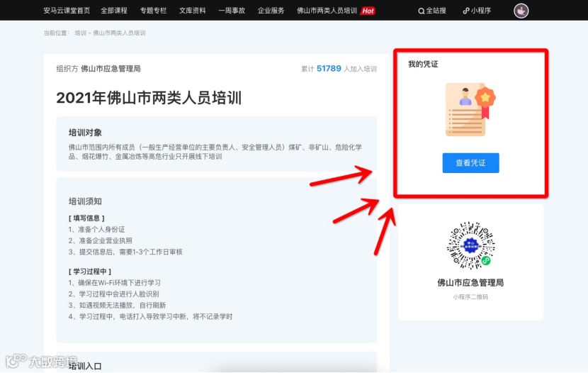Click the line 准备企业营业执照
The height and width of the screenshot is (373, 588).
[100, 240]
